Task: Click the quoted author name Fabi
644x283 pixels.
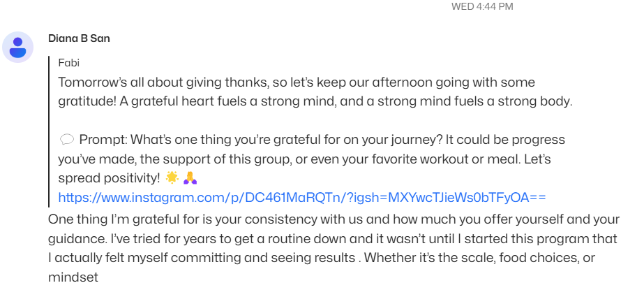Action: click(68, 63)
